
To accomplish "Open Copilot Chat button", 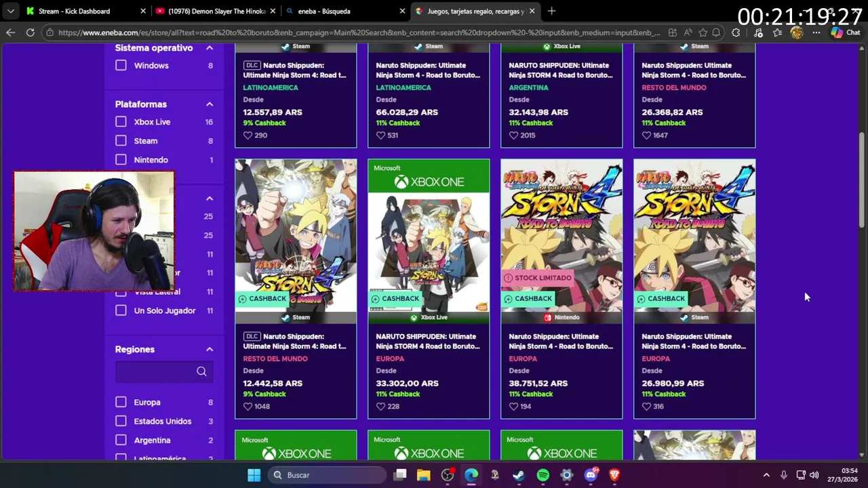I will [846, 33].
